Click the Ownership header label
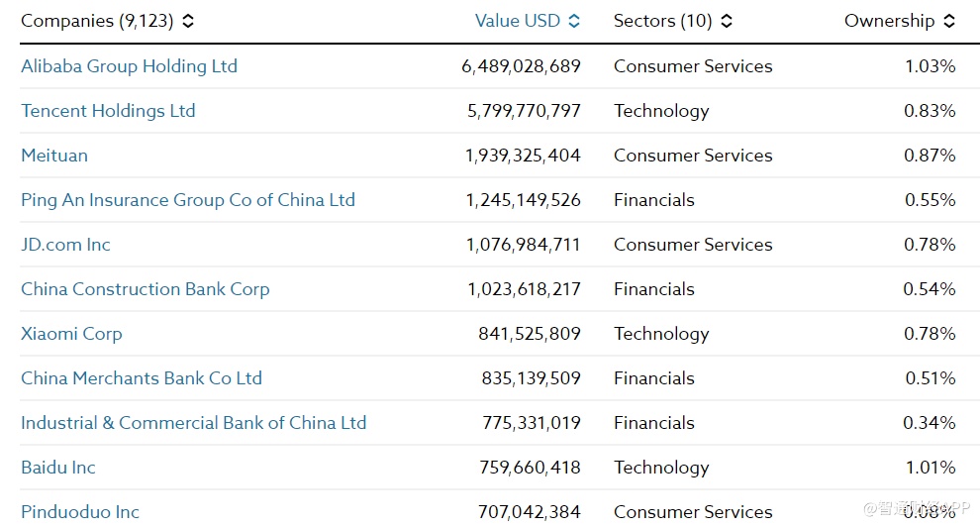The height and width of the screenshot is (527, 980). point(889,21)
